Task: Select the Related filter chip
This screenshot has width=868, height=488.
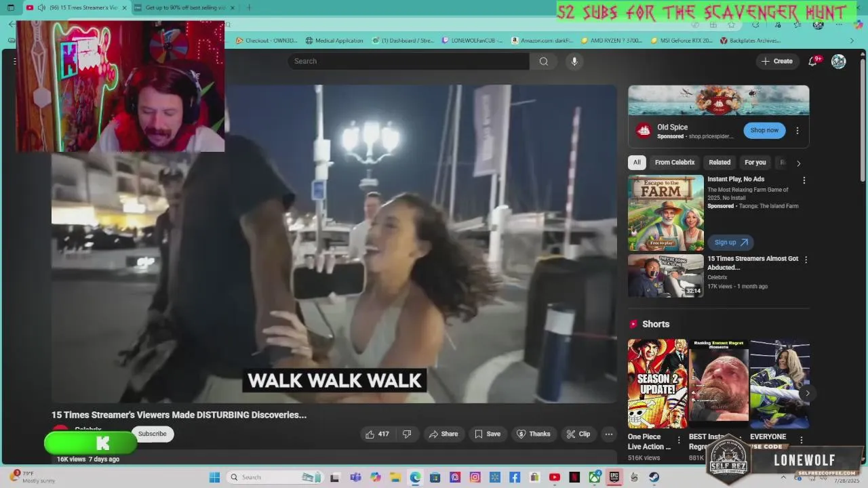Action: [x=719, y=162]
